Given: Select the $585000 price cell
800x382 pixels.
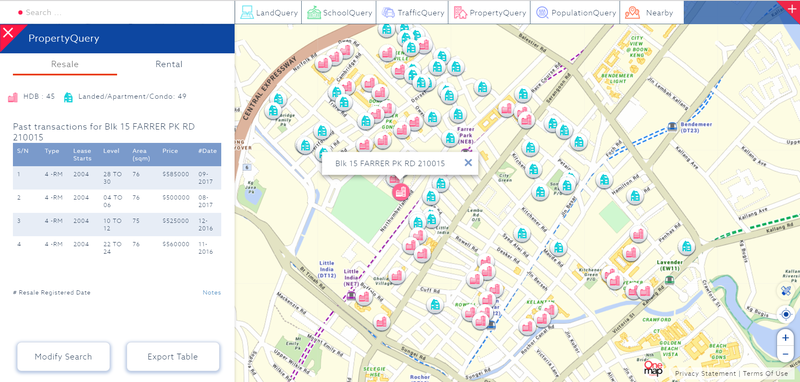Looking at the screenshot, I should tap(176, 174).
